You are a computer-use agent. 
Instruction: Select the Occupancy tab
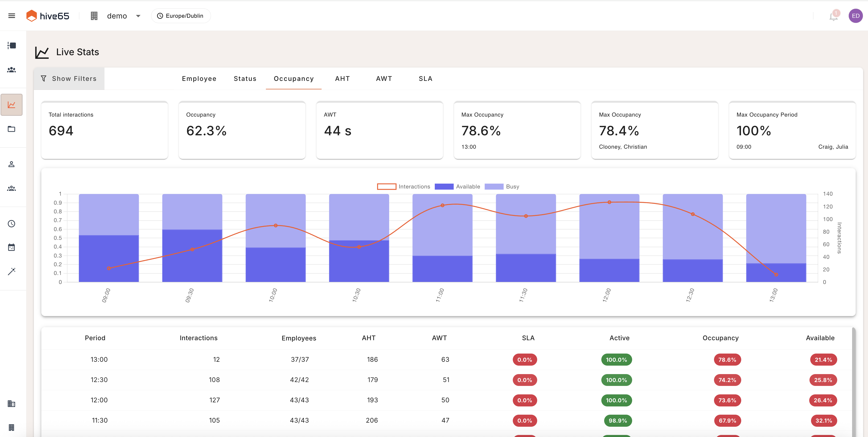click(x=294, y=79)
